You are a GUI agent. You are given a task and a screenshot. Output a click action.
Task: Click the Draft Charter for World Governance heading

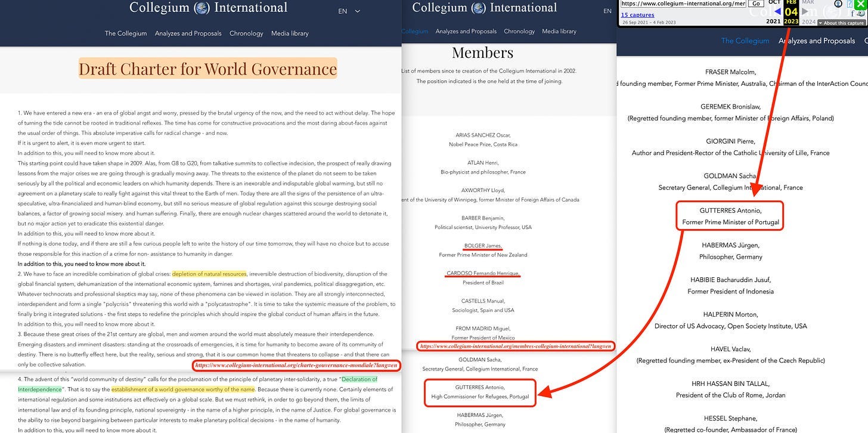(207, 69)
